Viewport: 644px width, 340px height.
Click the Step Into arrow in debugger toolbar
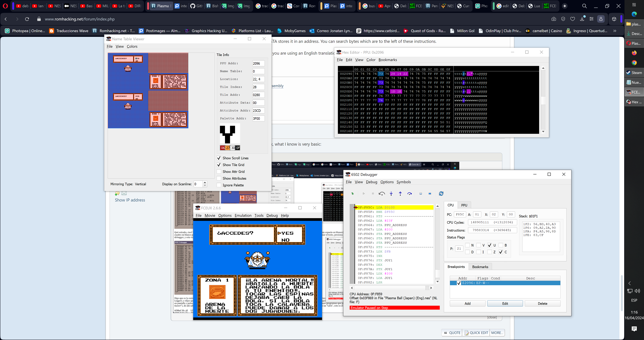click(x=391, y=194)
